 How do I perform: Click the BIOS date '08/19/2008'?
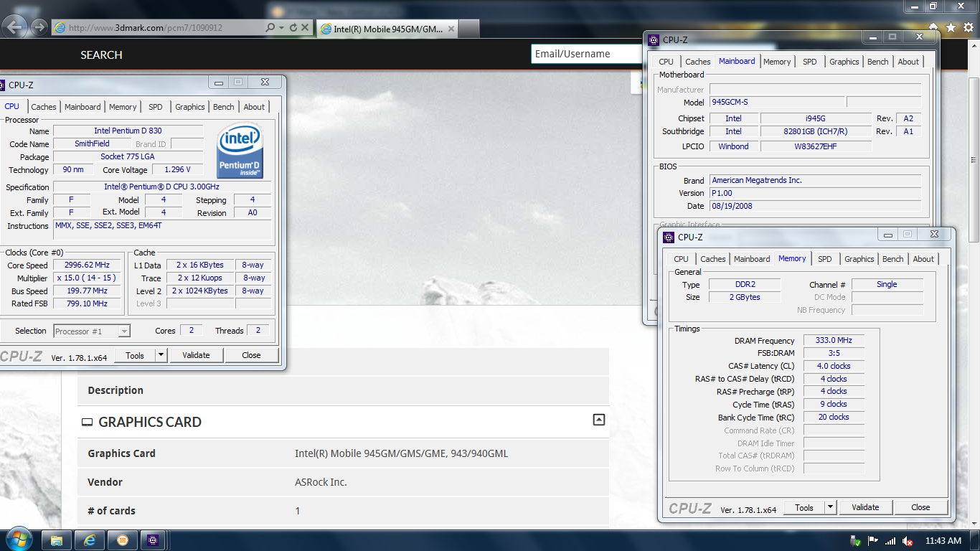click(x=815, y=206)
